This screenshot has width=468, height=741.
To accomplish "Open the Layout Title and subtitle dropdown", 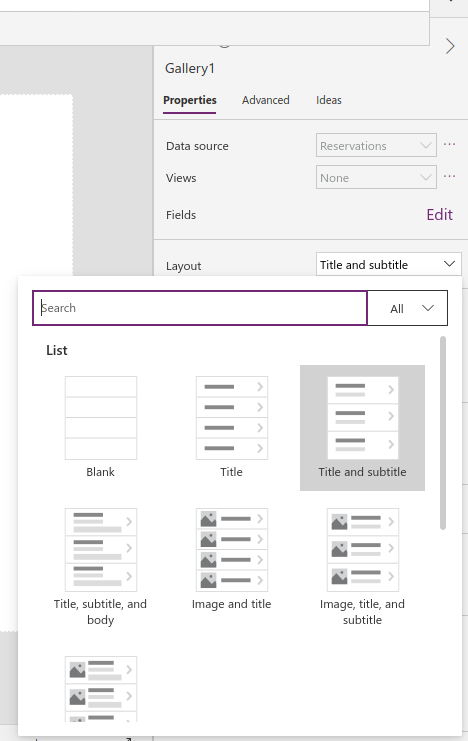I will coord(389,264).
